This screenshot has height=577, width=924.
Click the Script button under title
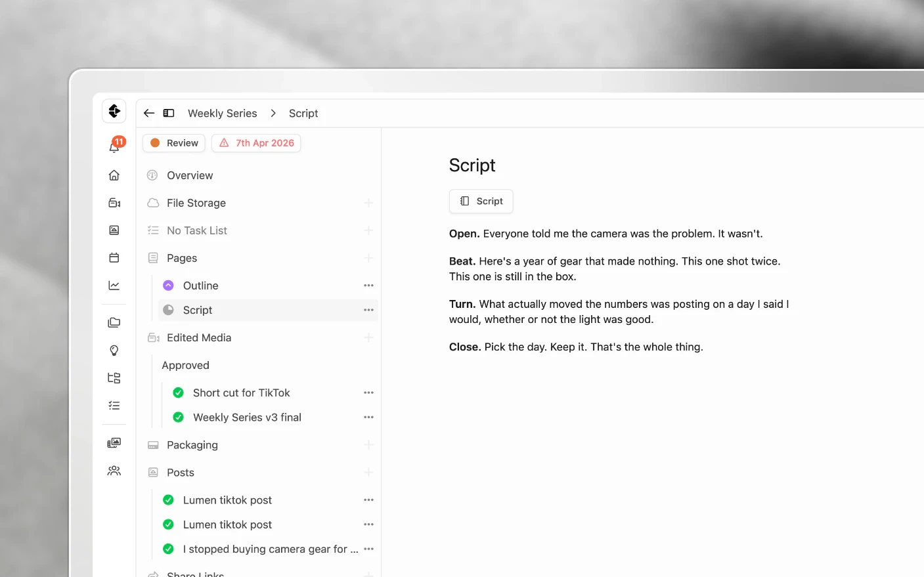click(481, 201)
